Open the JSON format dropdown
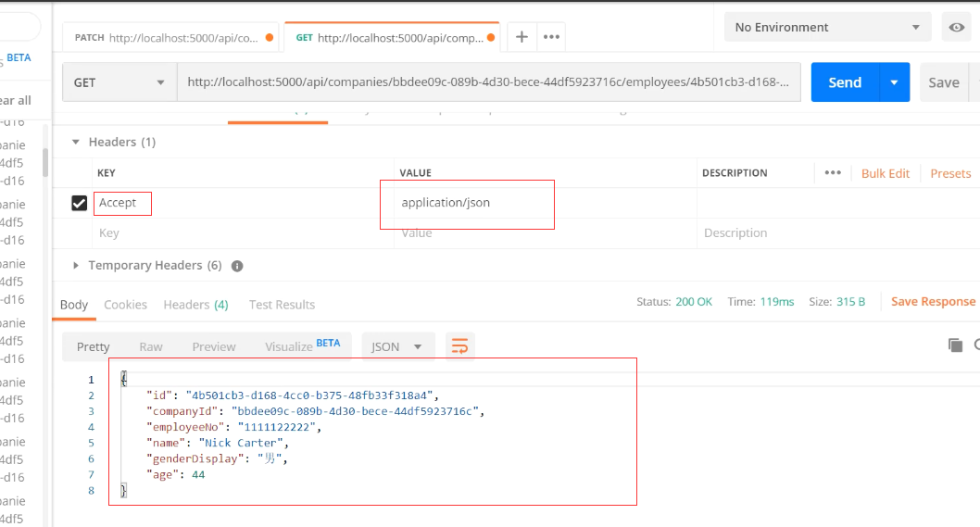The height and width of the screenshot is (527, 980). [x=397, y=346]
